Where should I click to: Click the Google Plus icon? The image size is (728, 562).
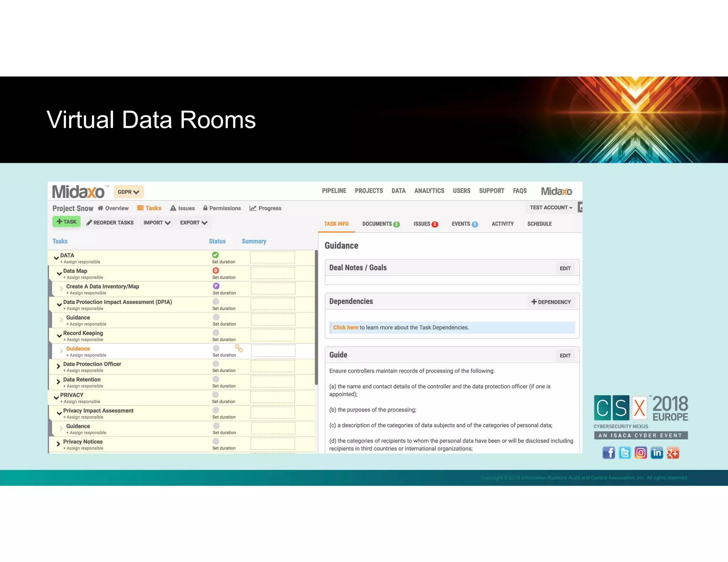(673, 453)
